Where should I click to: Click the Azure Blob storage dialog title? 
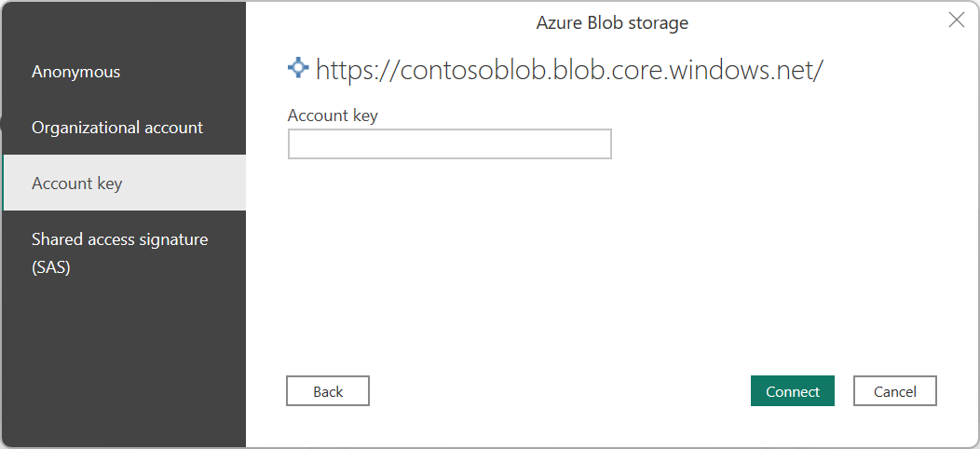point(612,22)
